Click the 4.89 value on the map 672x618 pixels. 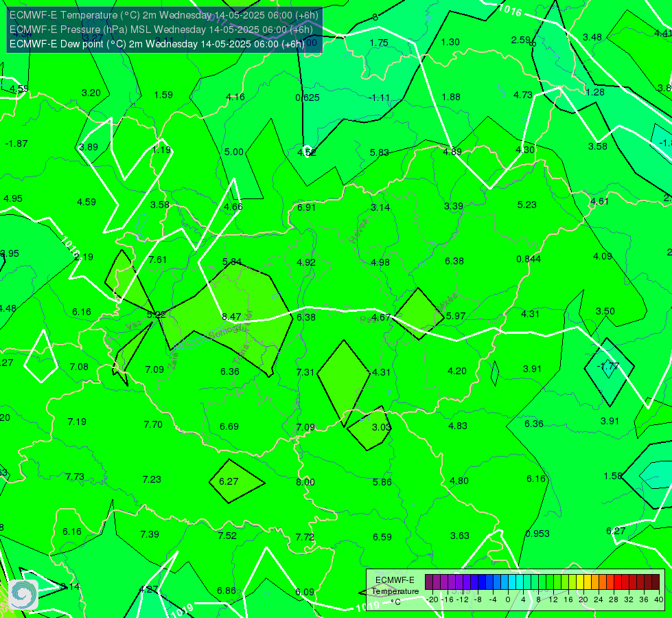tap(452, 151)
